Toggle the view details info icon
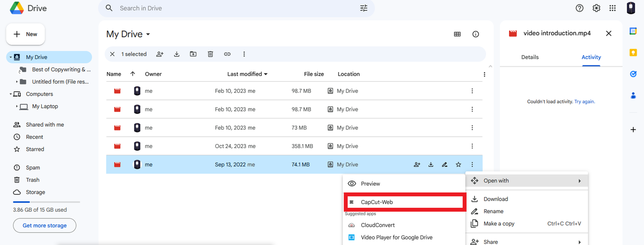644x245 pixels. (x=475, y=34)
